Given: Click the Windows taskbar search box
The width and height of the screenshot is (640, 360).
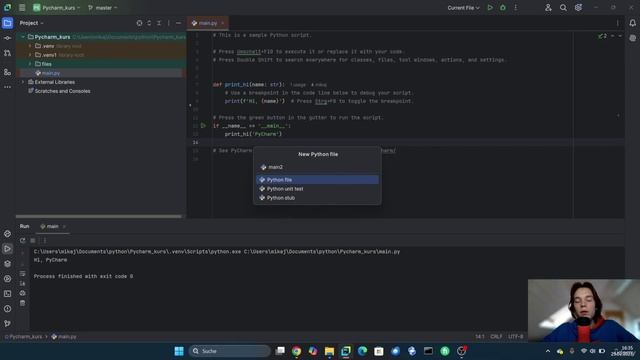Looking at the screenshot, I should pyautogui.click(x=229, y=351).
